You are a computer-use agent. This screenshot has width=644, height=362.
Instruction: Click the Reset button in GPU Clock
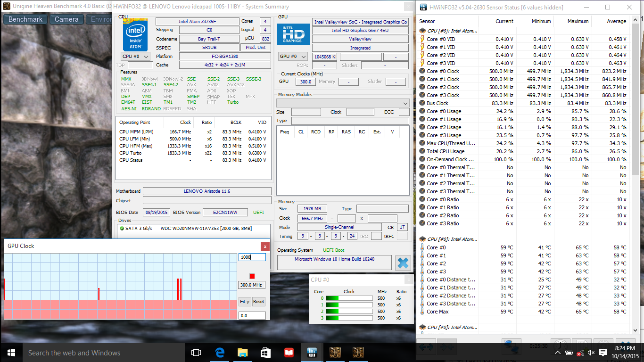point(259,302)
